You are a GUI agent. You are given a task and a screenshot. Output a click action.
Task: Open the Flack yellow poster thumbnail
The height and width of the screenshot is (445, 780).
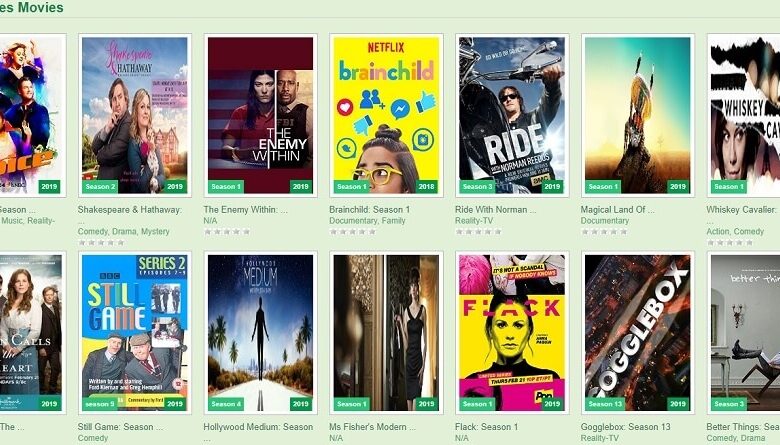click(x=512, y=333)
